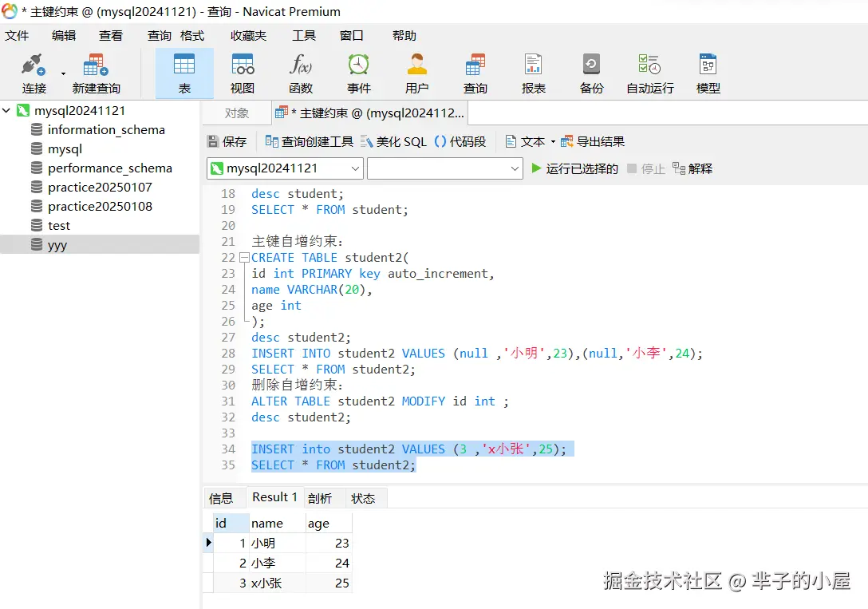Select the information_schema database
The image size is (868, 609).
tap(106, 129)
